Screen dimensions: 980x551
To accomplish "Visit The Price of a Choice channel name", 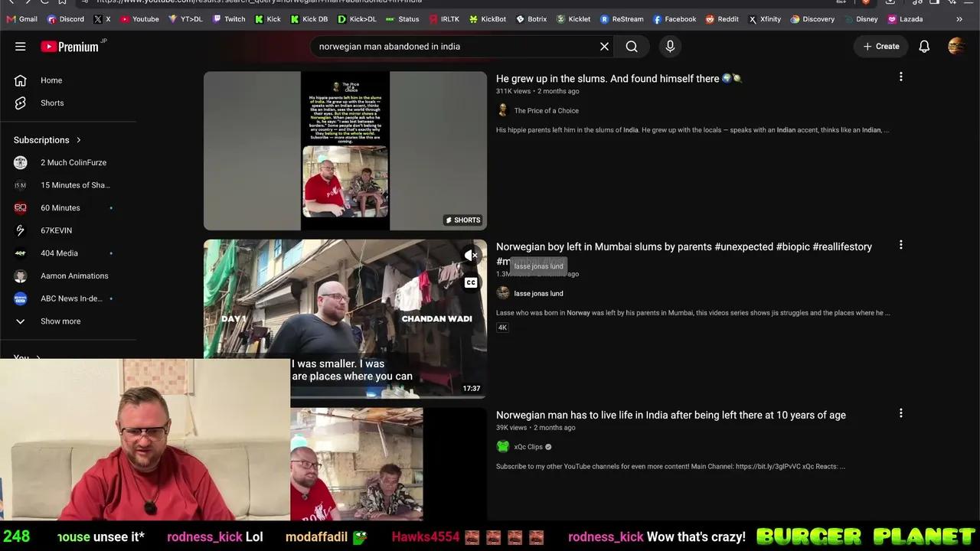I will pyautogui.click(x=547, y=111).
